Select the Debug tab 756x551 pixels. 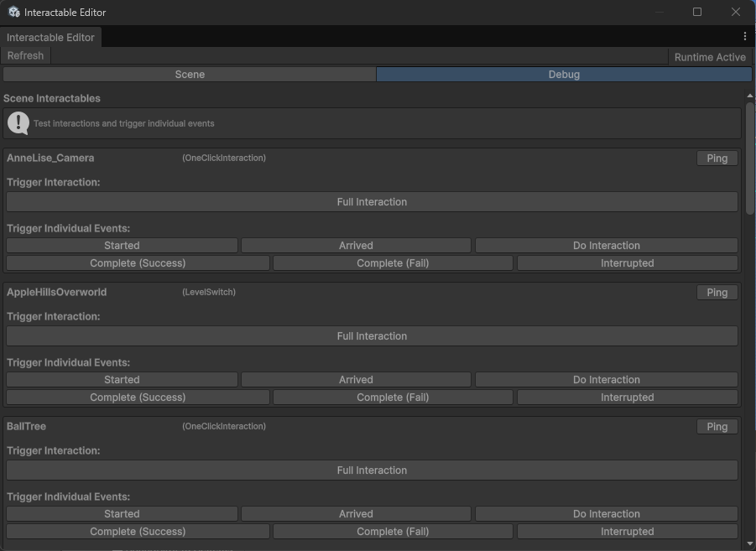(x=563, y=74)
